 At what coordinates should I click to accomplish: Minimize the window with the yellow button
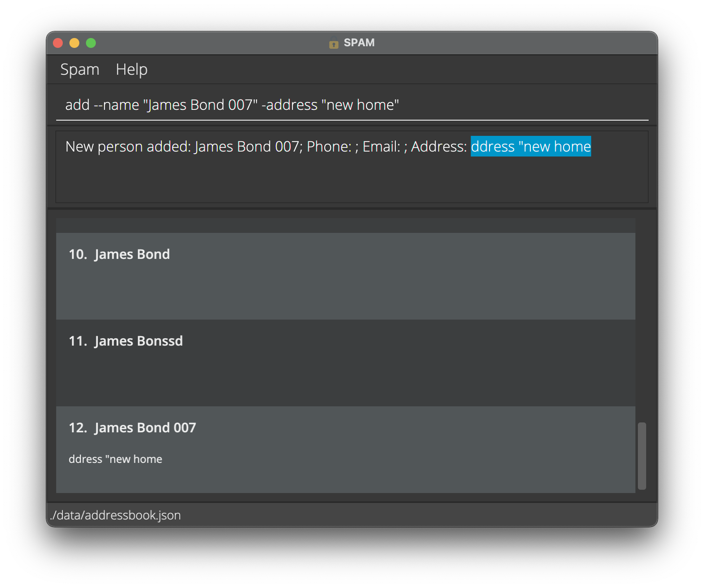pos(74,43)
